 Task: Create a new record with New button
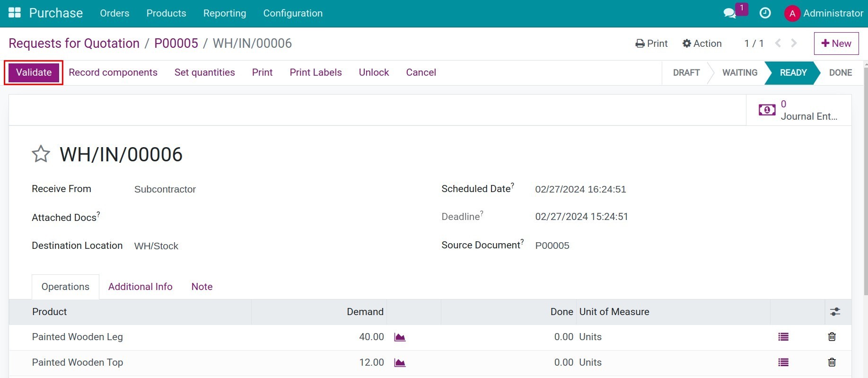click(836, 44)
